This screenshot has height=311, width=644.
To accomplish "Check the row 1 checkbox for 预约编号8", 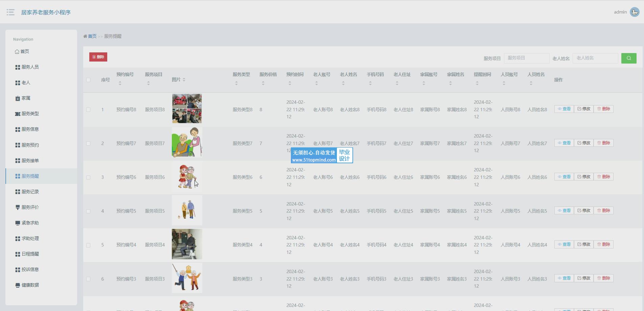I will click(x=88, y=110).
